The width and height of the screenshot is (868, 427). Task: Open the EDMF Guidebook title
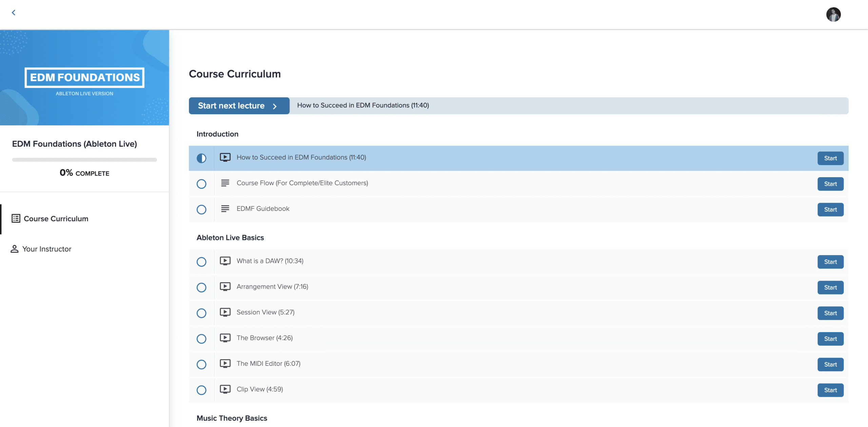point(263,209)
